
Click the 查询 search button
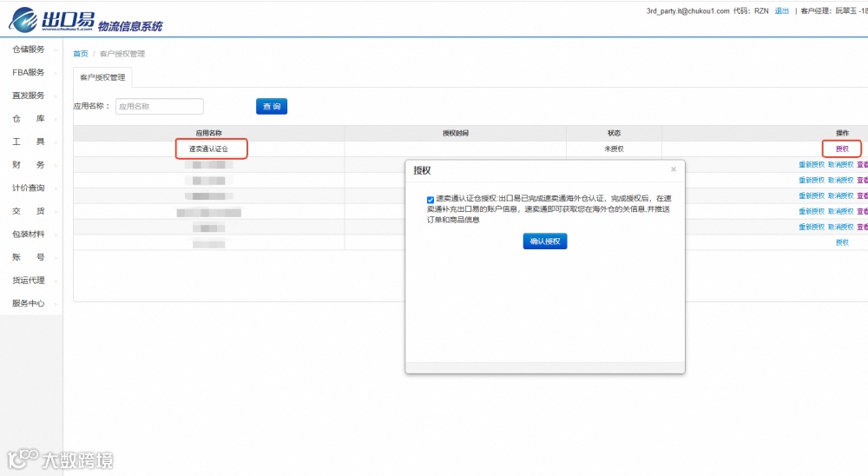271,106
